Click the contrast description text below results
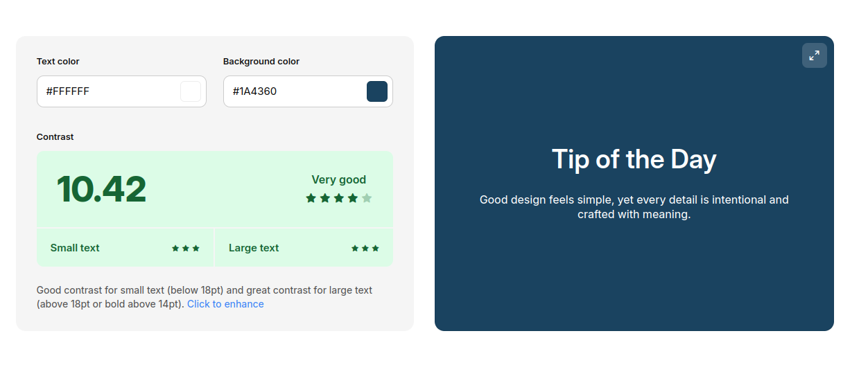Screen dimensions: 868x374 click(x=205, y=291)
